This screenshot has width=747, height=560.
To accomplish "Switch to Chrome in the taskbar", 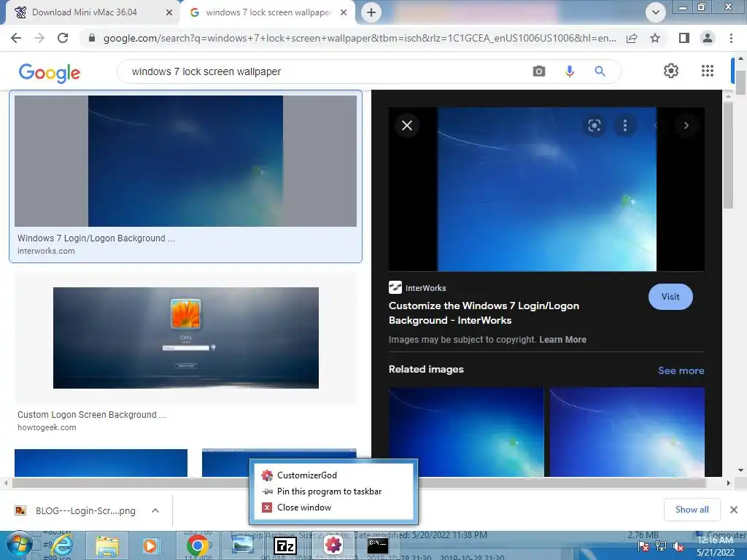I will coord(197,545).
